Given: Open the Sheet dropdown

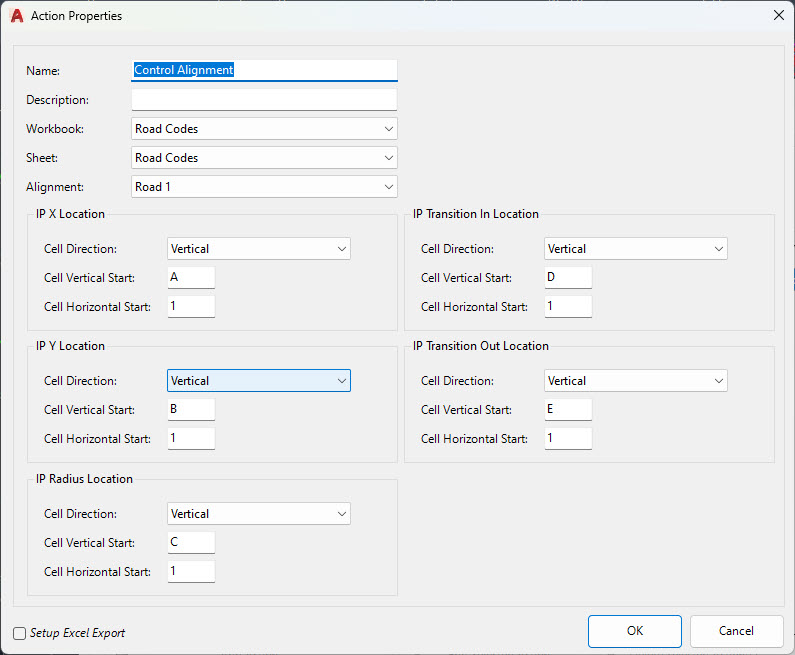Looking at the screenshot, I should (x=264, y=158).
